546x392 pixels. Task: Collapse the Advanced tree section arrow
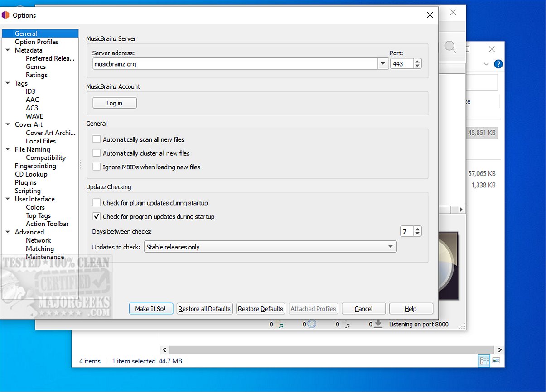(x=8, y=232)
